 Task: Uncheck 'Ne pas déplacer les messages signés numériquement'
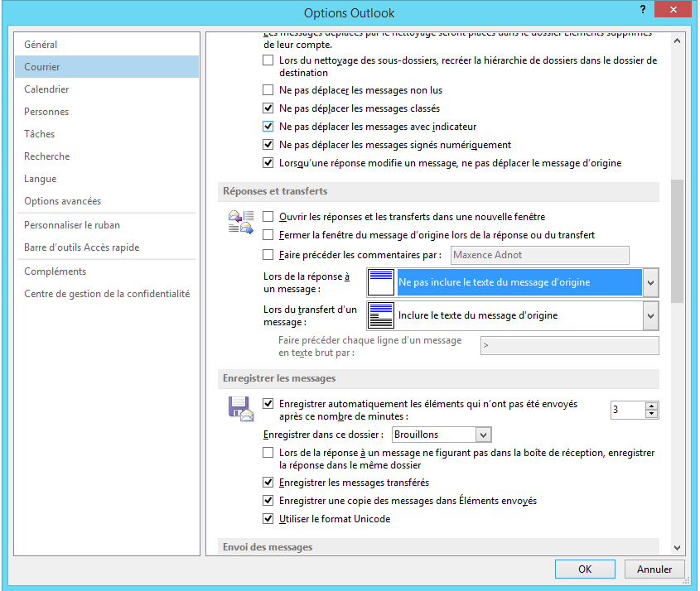pyautogui.click(x=268, y=145)
